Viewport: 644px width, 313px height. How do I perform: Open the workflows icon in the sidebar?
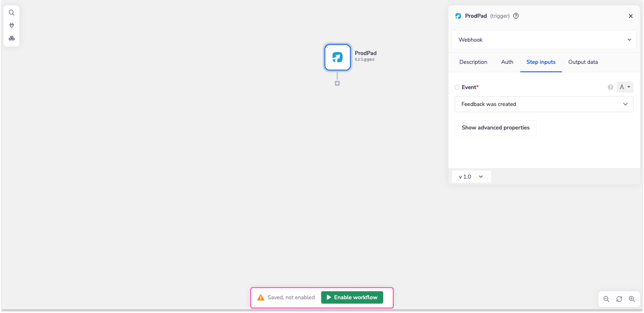coord(12,38)
